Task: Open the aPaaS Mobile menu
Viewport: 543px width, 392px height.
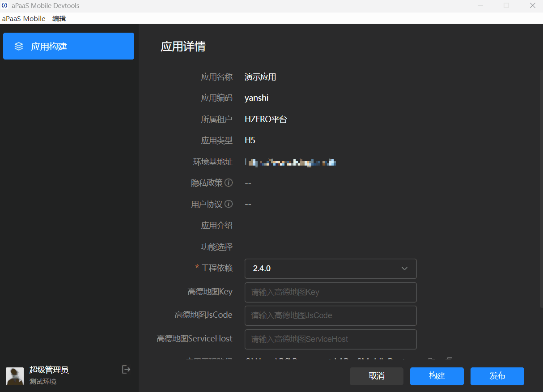Action: (x=24, y=18)
